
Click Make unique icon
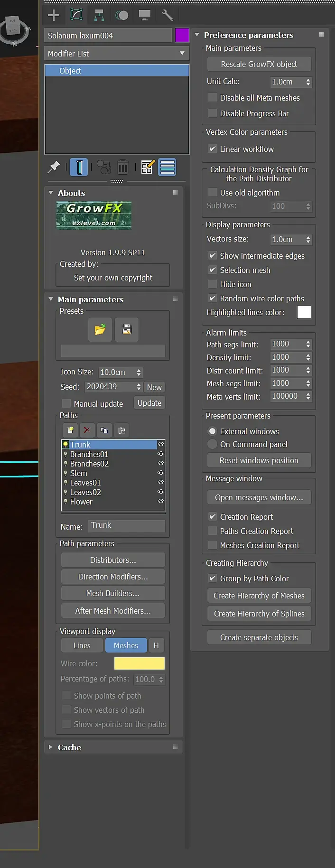[x=104, y=167]
